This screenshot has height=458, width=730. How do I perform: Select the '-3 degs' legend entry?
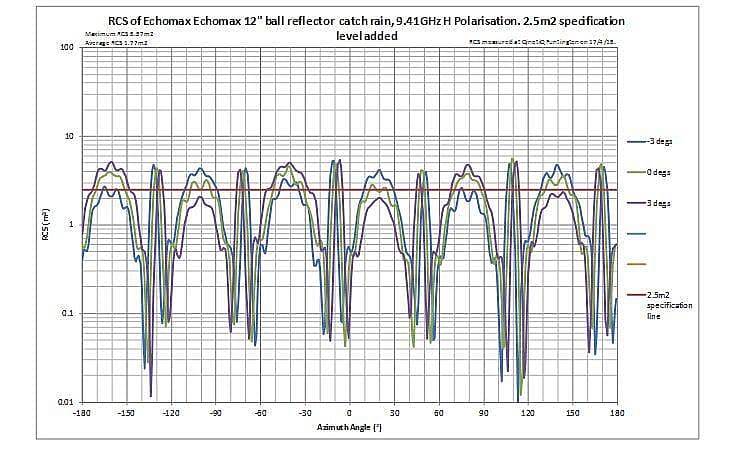point(649,141)
